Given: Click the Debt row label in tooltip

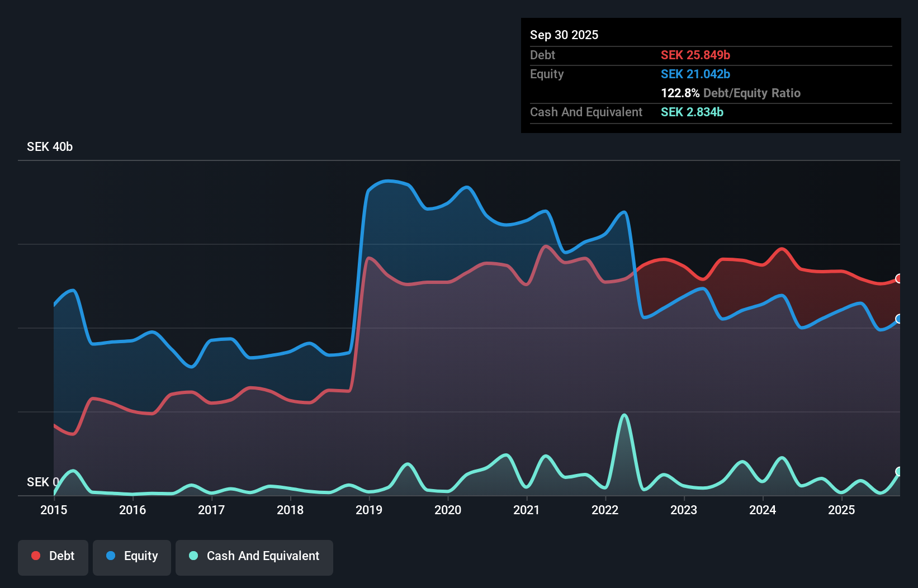Looking at the screenshot, I should coord(542,55).
